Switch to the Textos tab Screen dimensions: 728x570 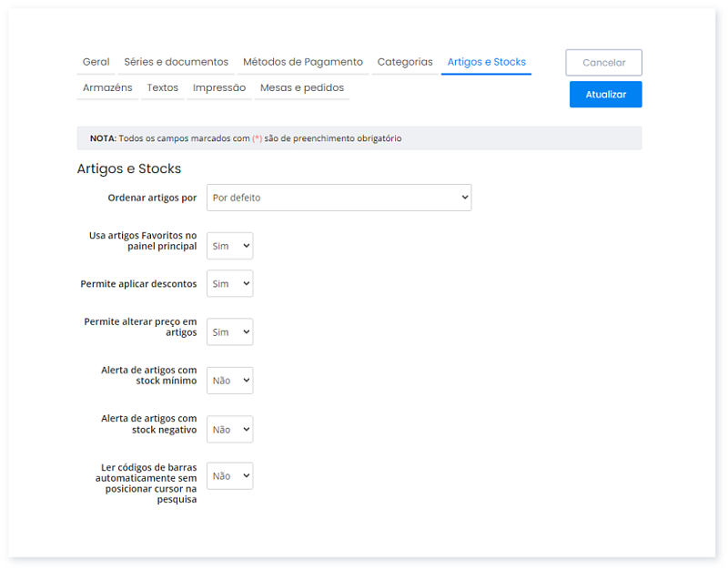[163, 87]
